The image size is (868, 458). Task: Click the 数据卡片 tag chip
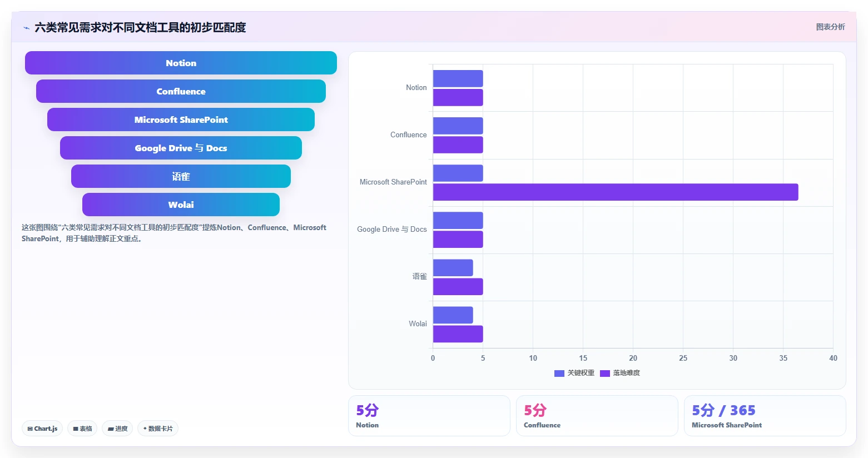point(158,429)
